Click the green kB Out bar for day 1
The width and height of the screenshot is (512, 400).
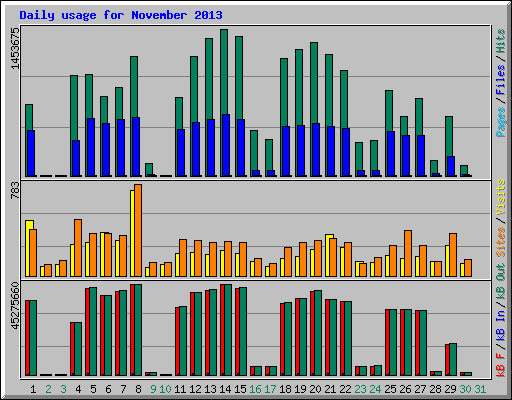click(x=33, y=338)
